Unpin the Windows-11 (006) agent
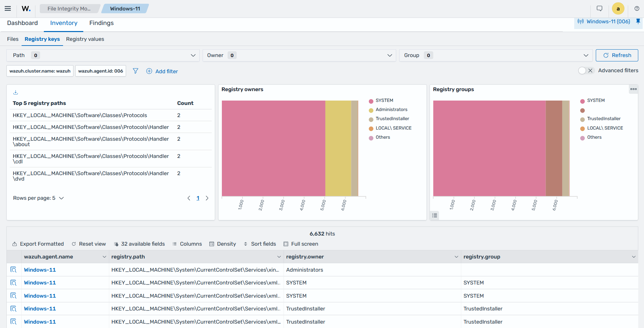 [x=638, y=21]
